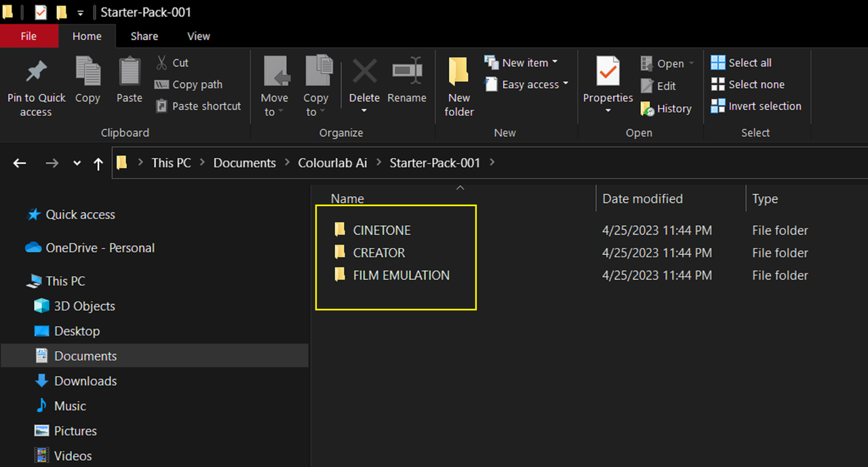Screen dimensions: 868x467
Task: Open the recent locations dropdown
Action: tap(77, 163)
